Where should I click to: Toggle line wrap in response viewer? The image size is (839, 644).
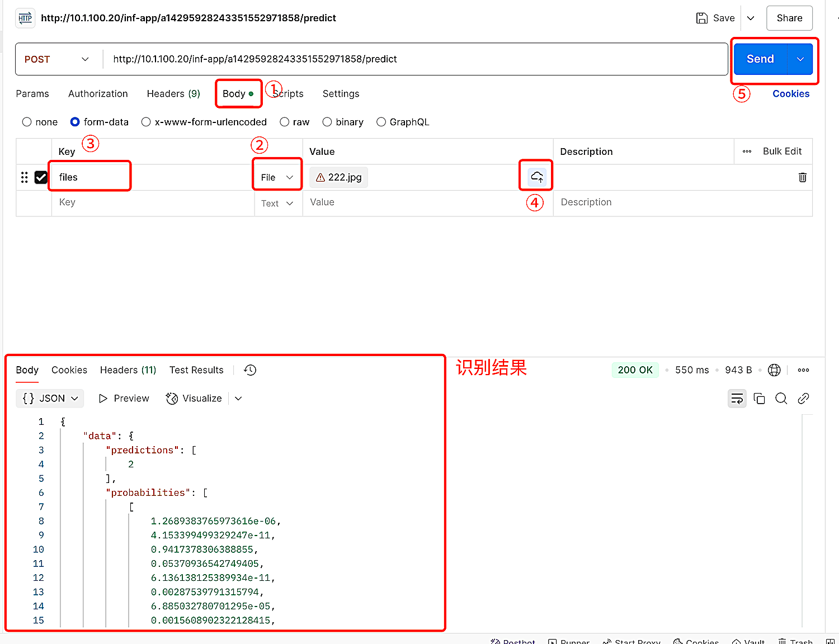point(737,399)
